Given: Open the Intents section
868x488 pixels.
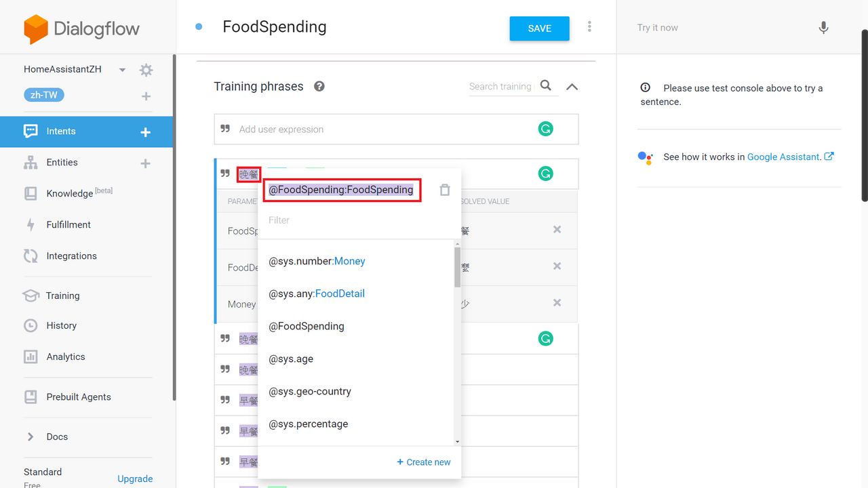Looking at the screenshot, I should 61,131.
